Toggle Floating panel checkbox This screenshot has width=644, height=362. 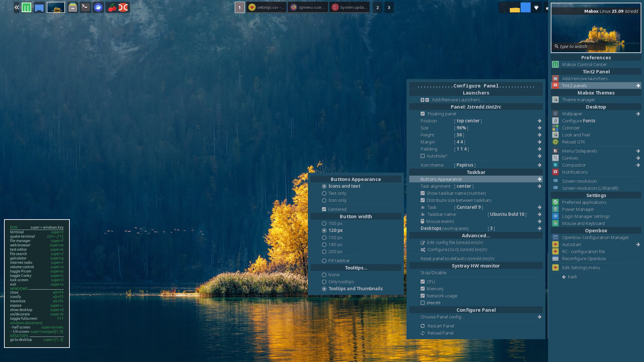coord(423,114)
